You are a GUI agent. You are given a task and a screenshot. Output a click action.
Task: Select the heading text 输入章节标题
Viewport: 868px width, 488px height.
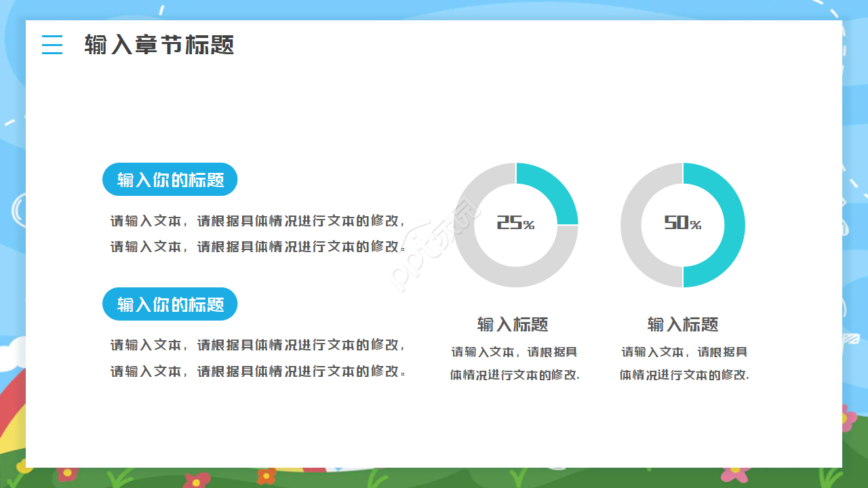pos(159,45)
